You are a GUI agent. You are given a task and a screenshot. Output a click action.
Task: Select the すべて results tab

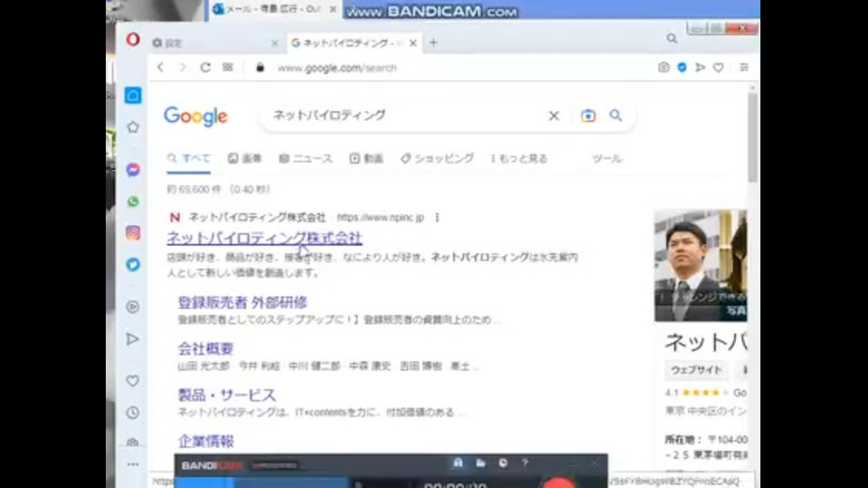[x=189, y=159]
